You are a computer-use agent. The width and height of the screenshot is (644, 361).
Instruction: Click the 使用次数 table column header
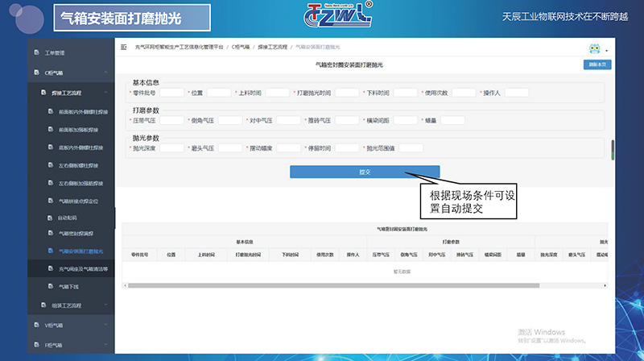[325, 255]
